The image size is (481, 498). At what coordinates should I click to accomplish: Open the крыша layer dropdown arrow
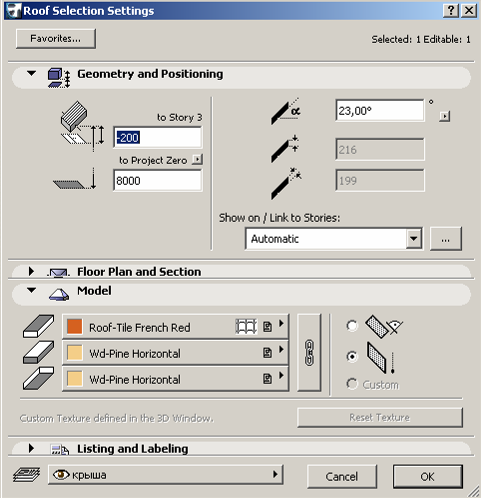click(x=275, y=474)
